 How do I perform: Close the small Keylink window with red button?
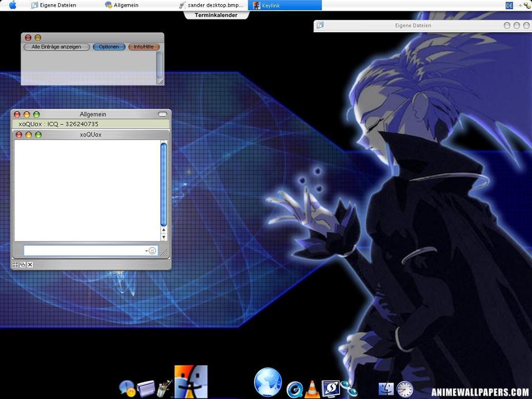click(29, 37)
